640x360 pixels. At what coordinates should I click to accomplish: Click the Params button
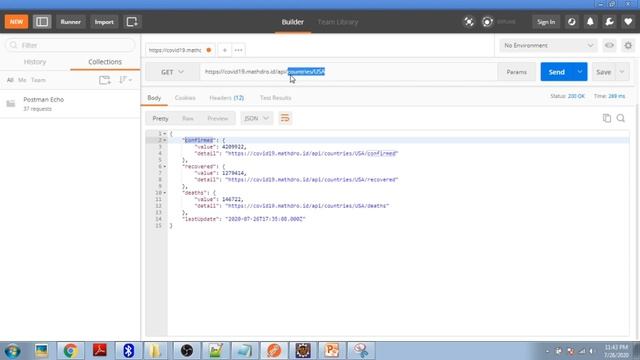point(517,72)
